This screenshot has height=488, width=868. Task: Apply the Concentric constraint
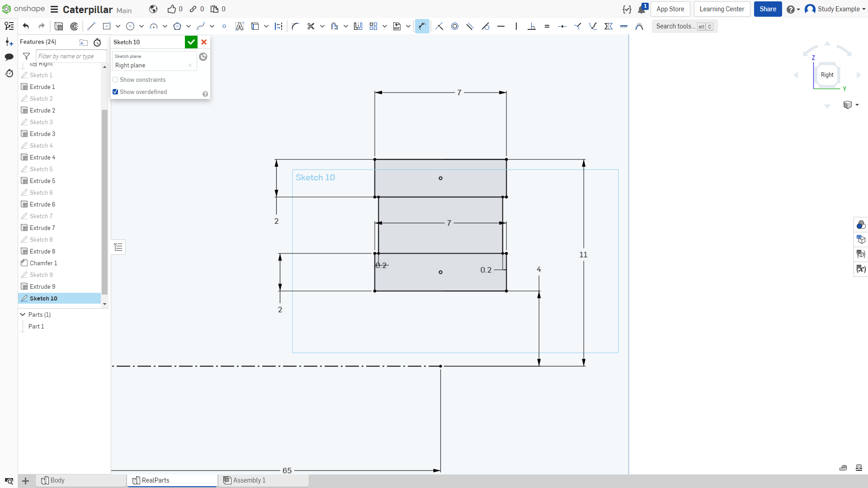pyautogui.click(x=455, y=26)
